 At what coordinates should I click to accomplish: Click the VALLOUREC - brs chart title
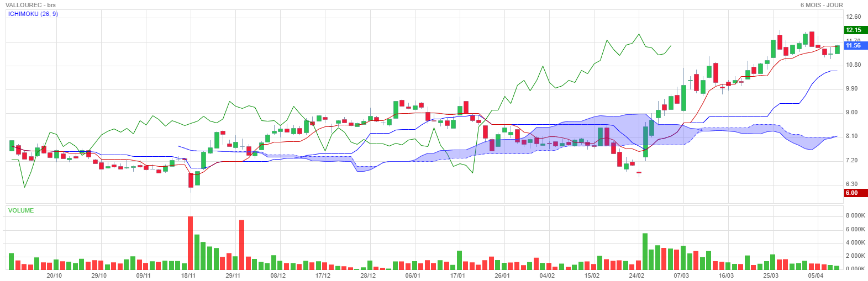30,5
